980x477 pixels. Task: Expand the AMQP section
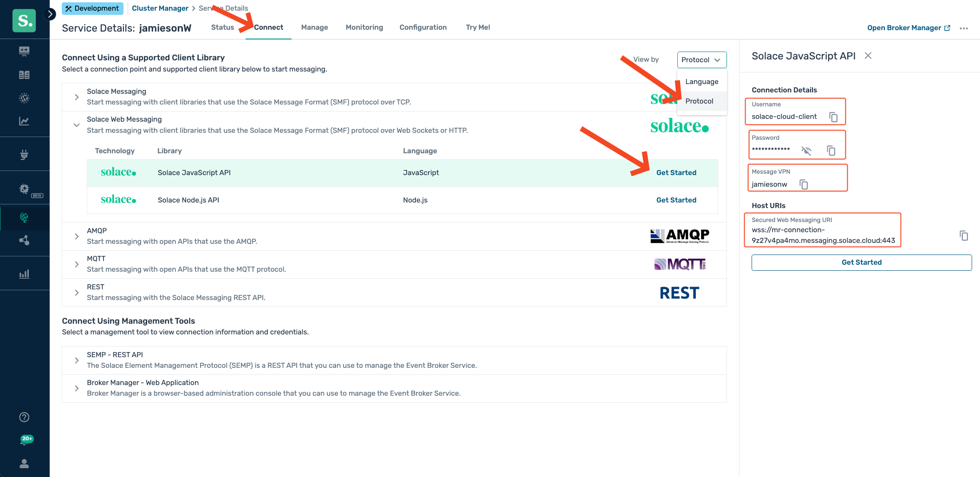point(77,236)
